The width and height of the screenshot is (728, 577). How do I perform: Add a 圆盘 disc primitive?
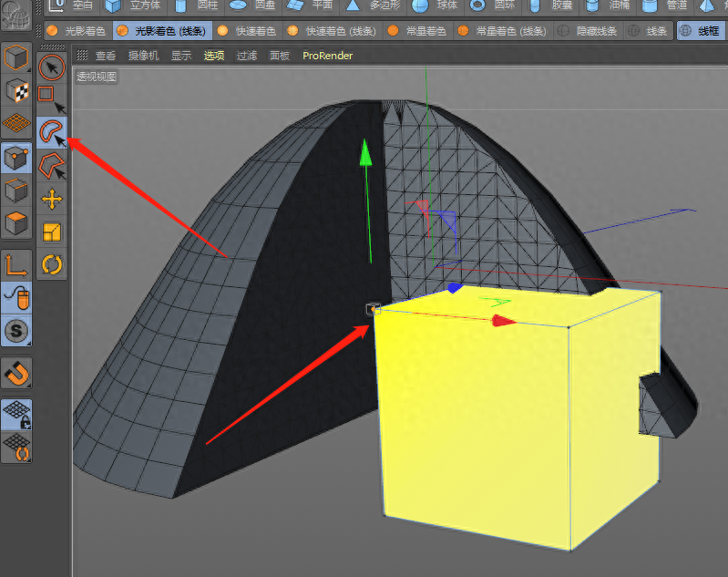pyautogui.click(x=252, y=5)
